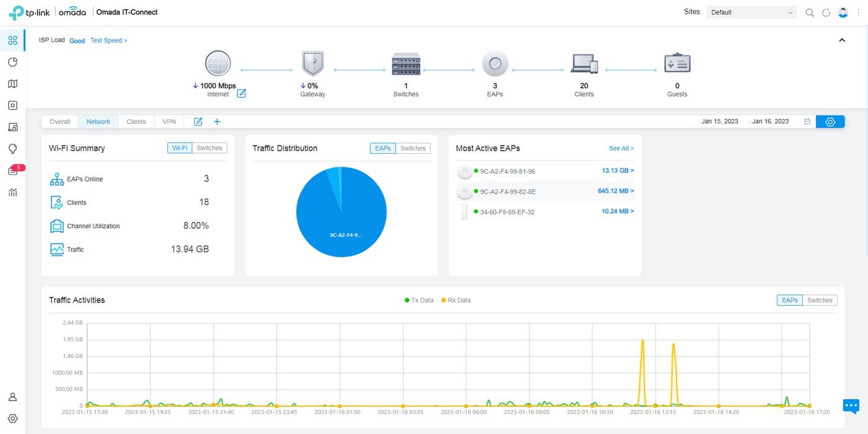
Task: Open the Statistics pie chart sidebar icon
Action: point(12,62)
